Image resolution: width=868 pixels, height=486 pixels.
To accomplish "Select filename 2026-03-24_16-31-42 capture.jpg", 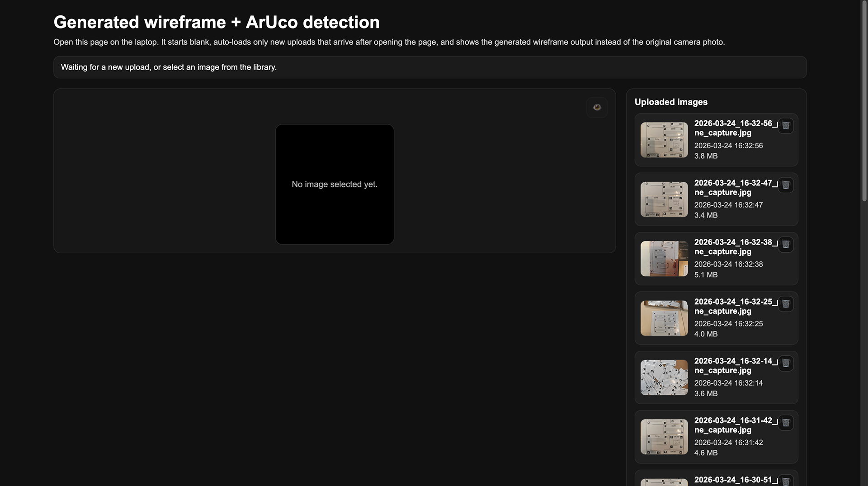I will [736, 425].
